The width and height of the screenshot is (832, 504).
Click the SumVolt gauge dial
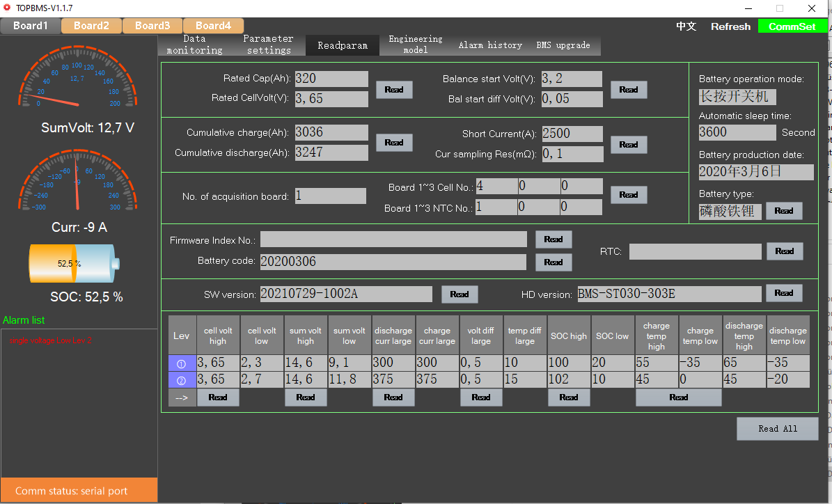77,79
